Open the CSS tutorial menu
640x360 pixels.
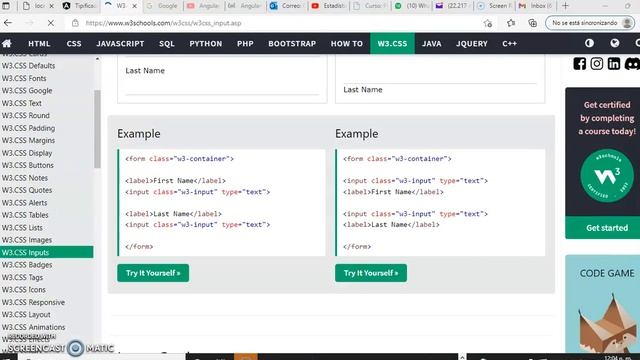pyautogui.click(x=74, y=43)
